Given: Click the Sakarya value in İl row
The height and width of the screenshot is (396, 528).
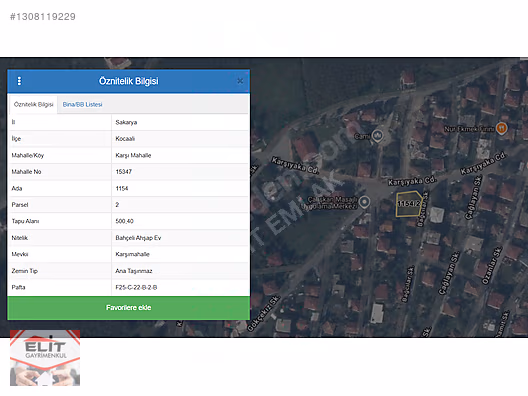Looking at the screenshot, I should coord(126,122).
